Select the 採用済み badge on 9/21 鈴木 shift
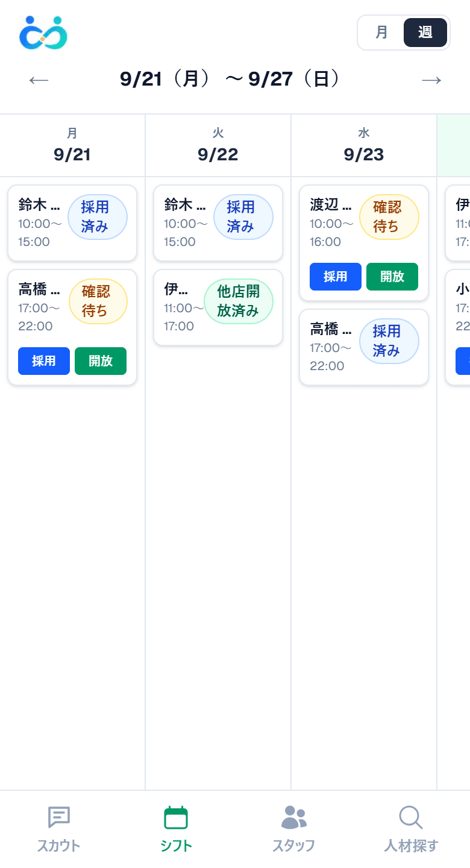This screenshot has width=470, height=868. (98, 217)
